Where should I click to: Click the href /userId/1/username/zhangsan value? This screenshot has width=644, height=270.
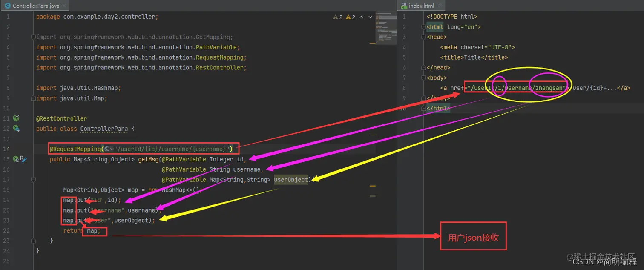point(517,88)
